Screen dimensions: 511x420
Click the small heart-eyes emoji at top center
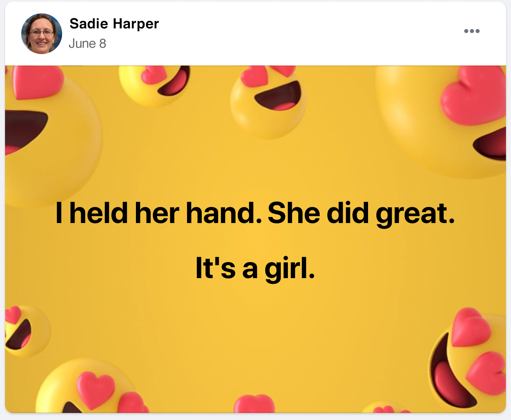(x=268, y=100)
